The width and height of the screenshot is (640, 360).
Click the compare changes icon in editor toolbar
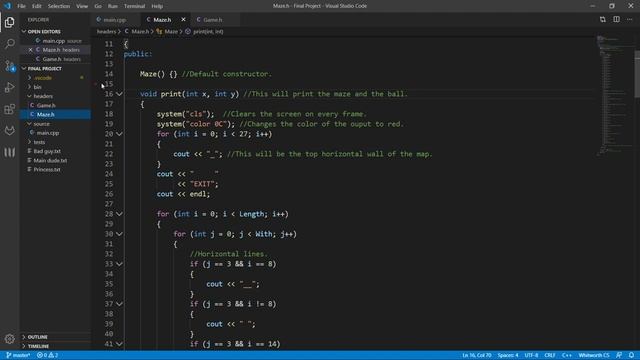point(602,19)
